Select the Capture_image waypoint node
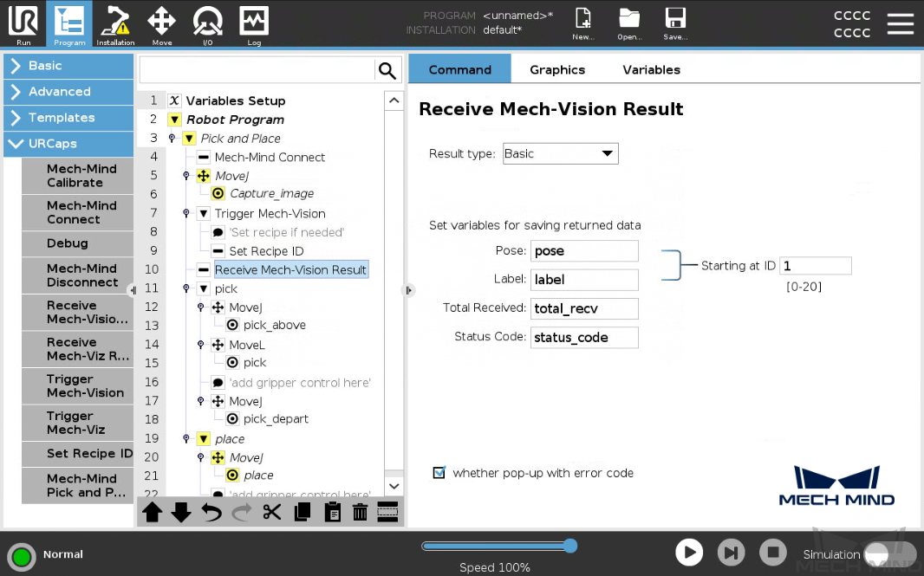924x576 pixels. tap(271, 193)
